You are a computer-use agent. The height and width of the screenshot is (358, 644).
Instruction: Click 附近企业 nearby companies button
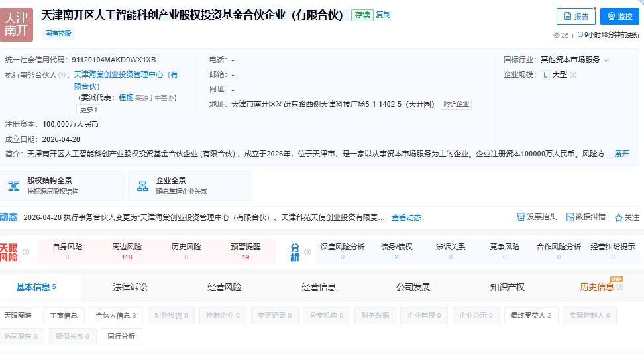(x=456, y=104)
